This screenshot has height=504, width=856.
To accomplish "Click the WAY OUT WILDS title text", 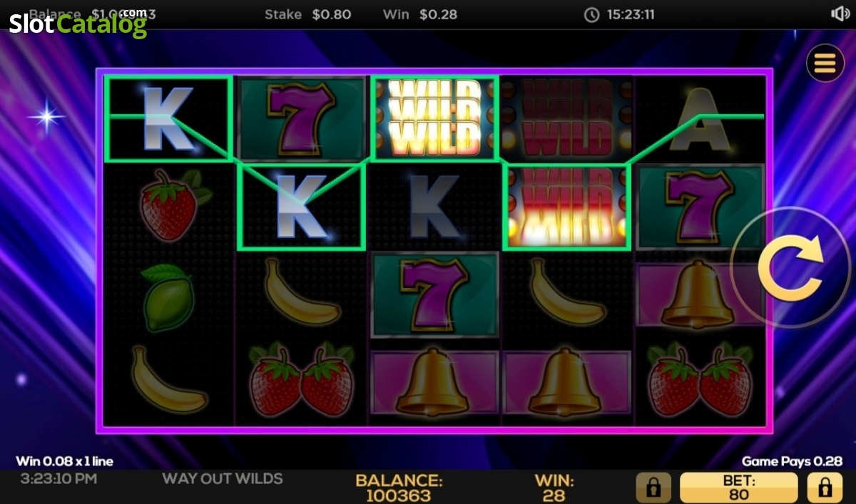I will (x=223, y=478).
